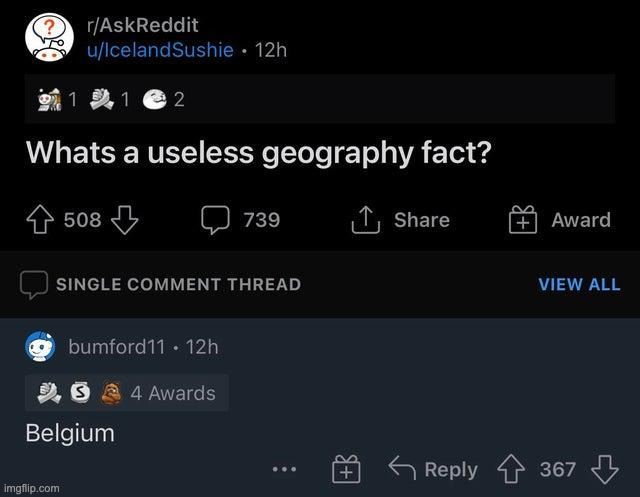This screenshot has height=497, width=640.
Task: Open the 739 comments bubble
Action: [216, 220]
